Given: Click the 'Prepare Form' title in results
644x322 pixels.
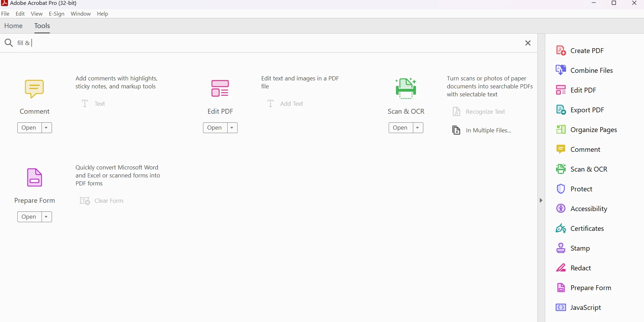Looking at the screenshot, I should (35, 200).
